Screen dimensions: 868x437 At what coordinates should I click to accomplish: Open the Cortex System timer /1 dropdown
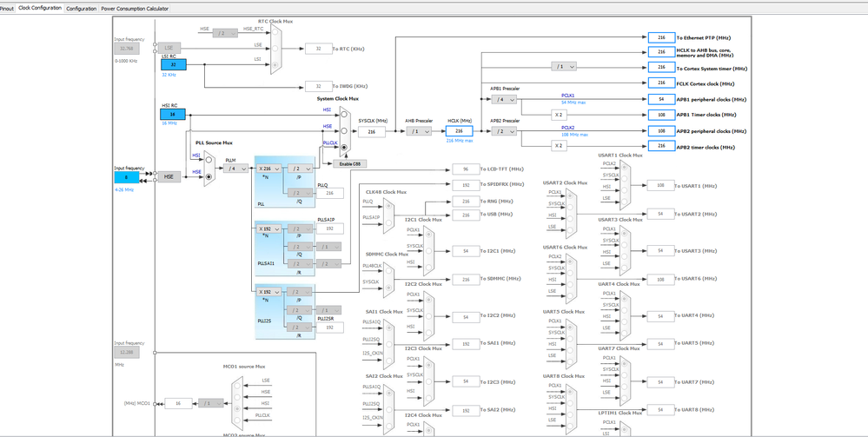(564, 67)
